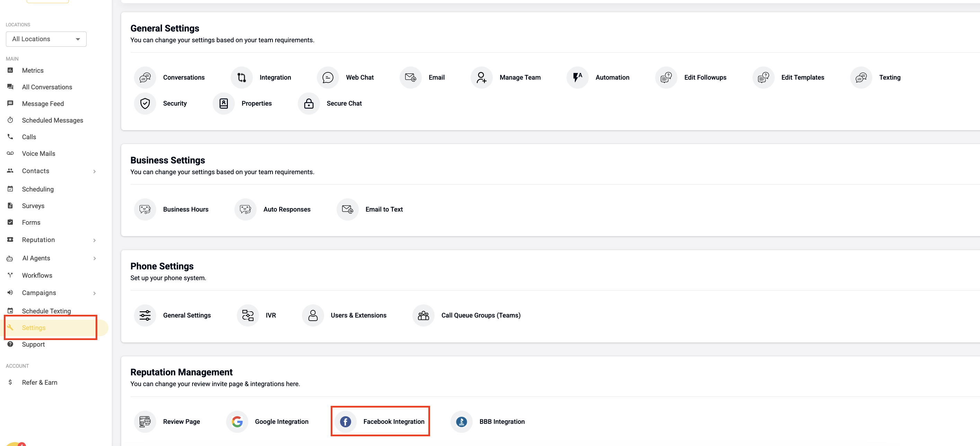This screenshot has height=446, width=980.
Task: Open Support in sidebar
Action: [x=34, y=345]
